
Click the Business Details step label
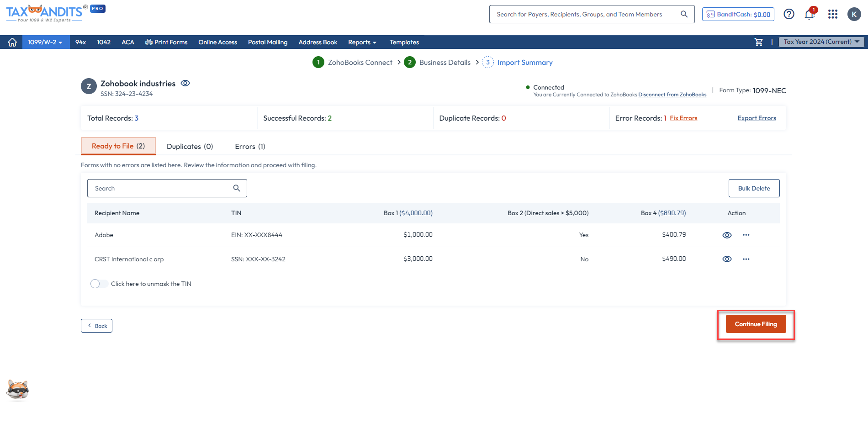pyautogui.click(x=445, y=62)
